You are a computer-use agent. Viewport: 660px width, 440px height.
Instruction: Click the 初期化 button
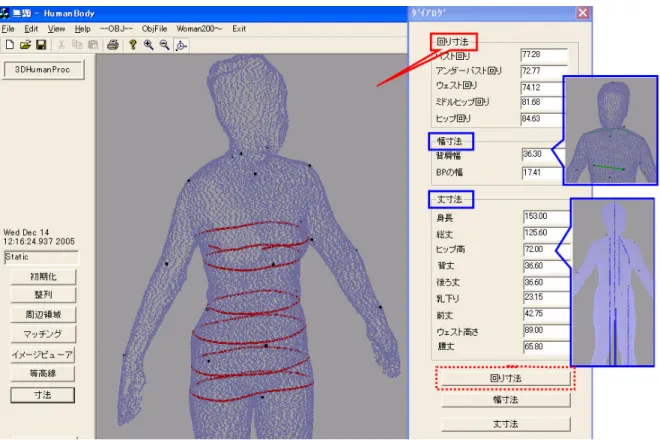point(43,277)
